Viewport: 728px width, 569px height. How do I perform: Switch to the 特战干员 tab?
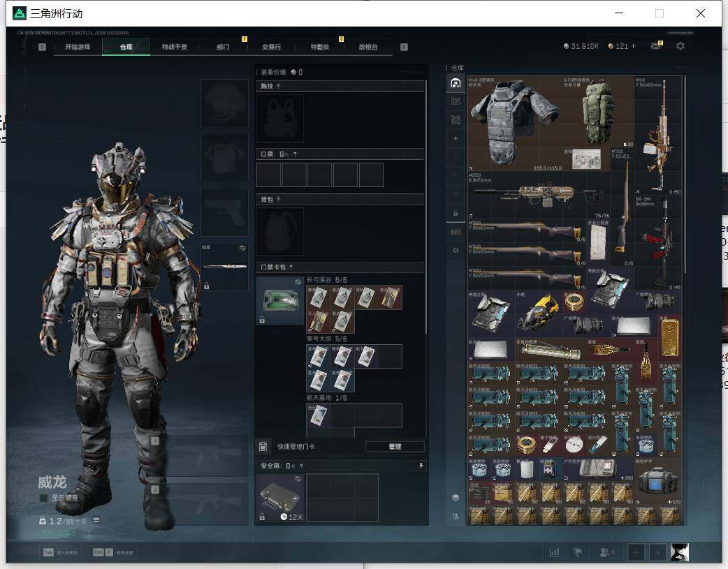tap(174, 47)
